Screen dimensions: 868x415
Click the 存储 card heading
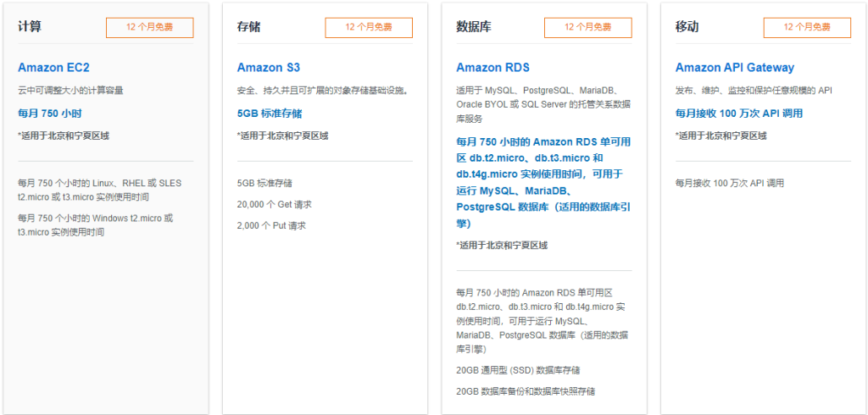249,27
